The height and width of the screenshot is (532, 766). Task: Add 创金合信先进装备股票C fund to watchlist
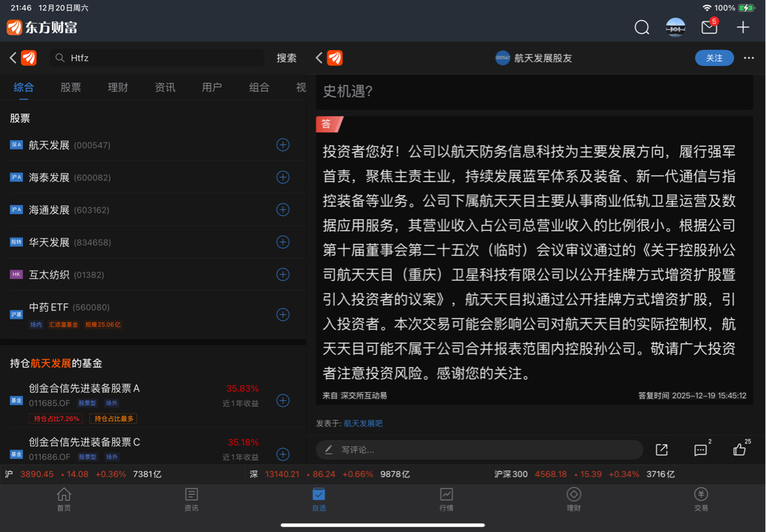(x=283, y=454)
